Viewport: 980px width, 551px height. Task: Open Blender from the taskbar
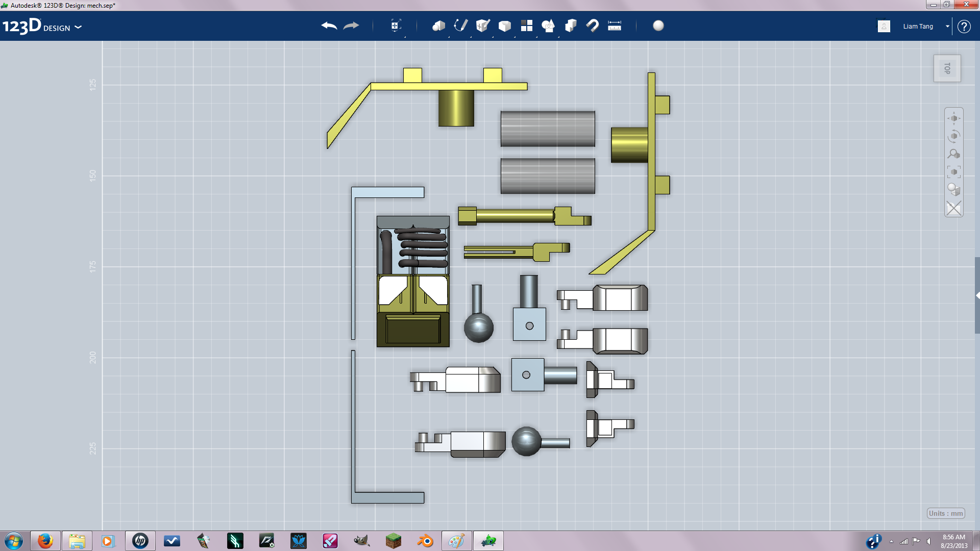pos(425,541)
